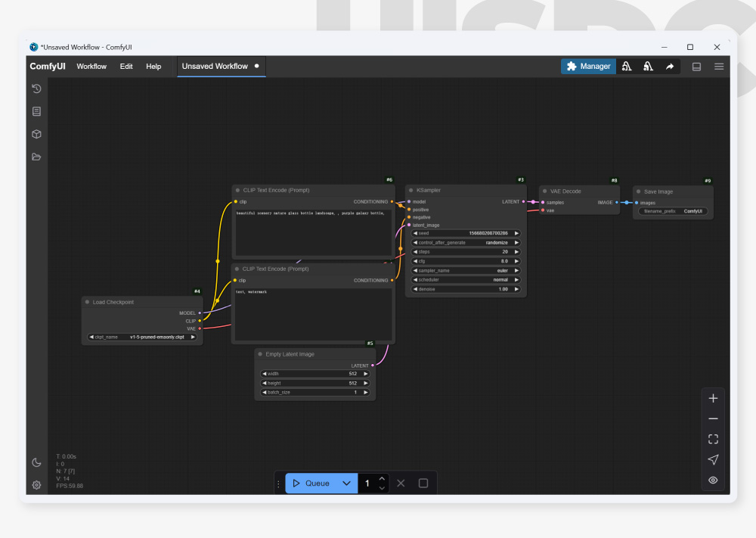Collapse the Empty Latent Image node dot
The height and width of the screenshot is (538, 756).
coord(260,354)
